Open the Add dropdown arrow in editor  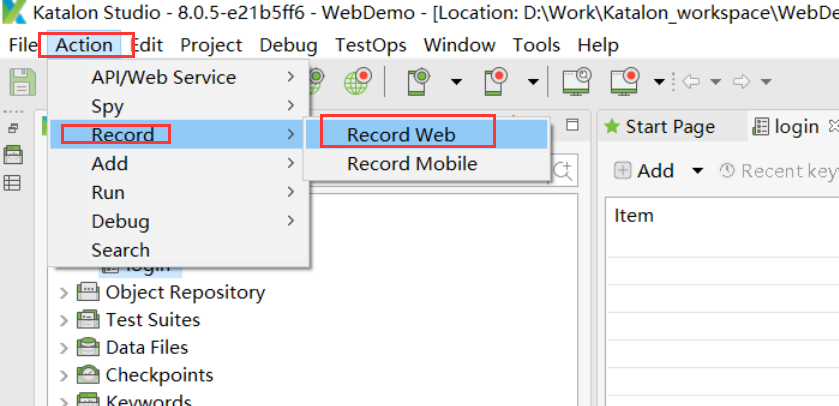tap(698, 171)
